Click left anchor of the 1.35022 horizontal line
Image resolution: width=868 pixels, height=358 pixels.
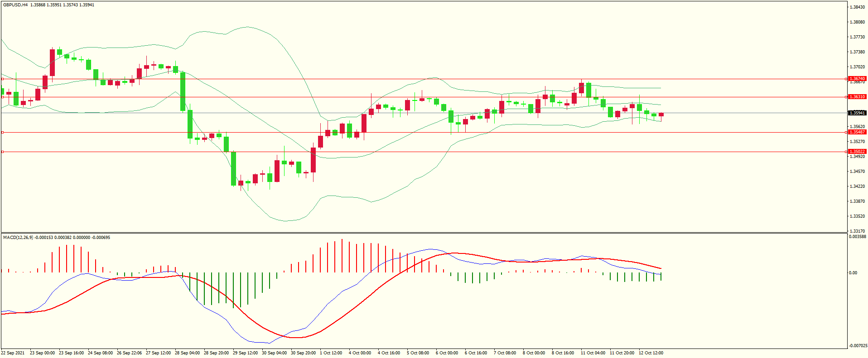point(3,152)
